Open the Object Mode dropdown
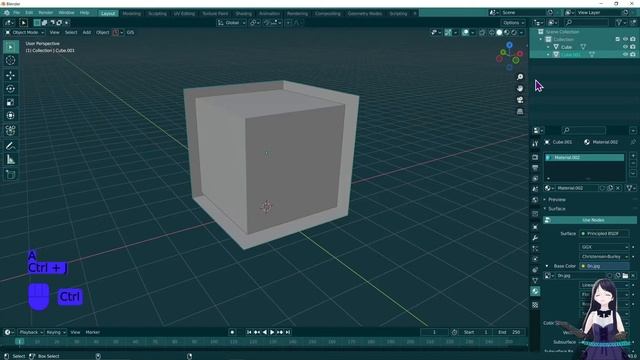 25,32
